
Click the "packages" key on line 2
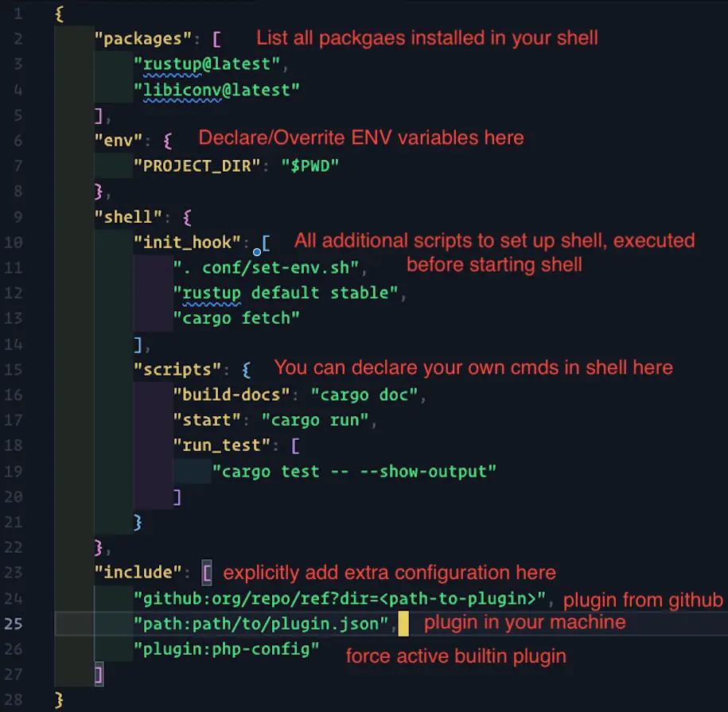[143, 39]
